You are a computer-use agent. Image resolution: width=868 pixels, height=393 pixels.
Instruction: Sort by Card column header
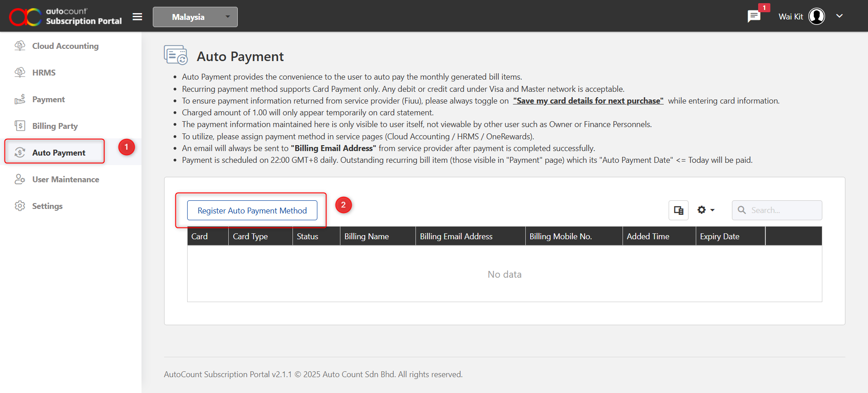point(208,237)
